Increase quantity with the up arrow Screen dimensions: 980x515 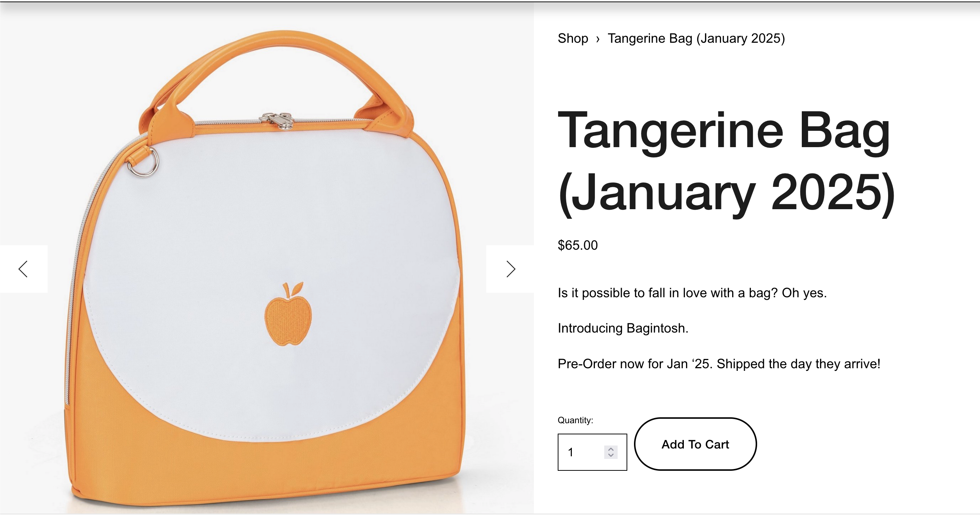click(611, 449)
